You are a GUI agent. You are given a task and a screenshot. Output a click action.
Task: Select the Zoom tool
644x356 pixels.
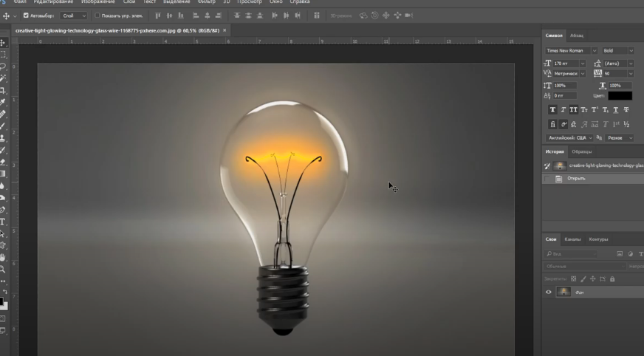(x=3, y=270)
